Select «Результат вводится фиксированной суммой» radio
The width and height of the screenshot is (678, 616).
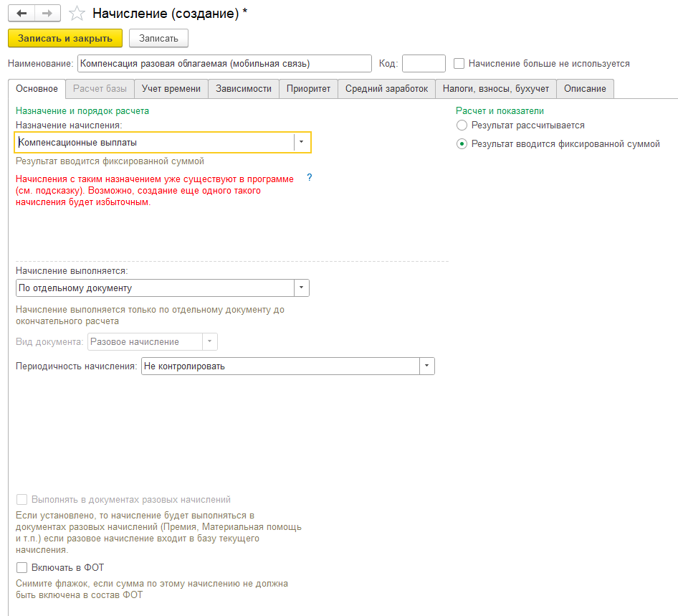(462, 144)
